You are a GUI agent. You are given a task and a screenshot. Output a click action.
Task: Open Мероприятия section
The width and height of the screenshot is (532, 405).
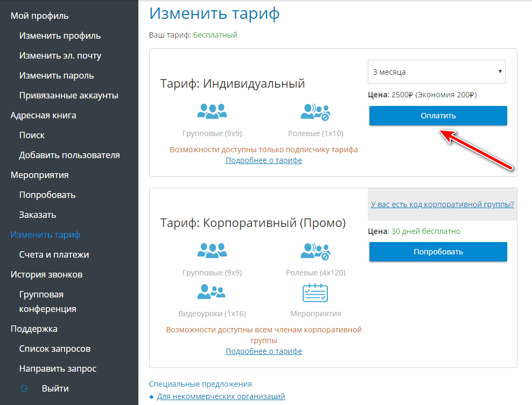pyautogui.click(x=40, y=175)
